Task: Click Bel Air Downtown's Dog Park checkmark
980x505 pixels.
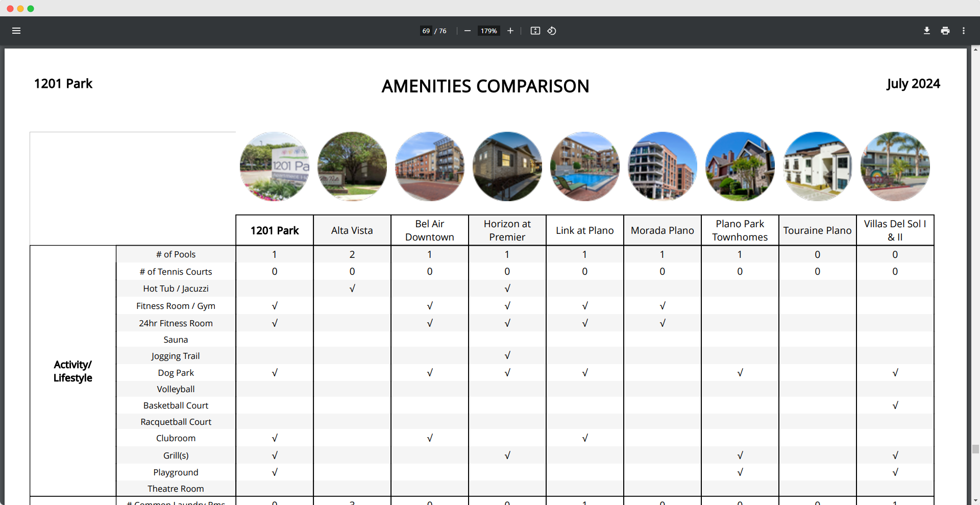Action: 430,373
